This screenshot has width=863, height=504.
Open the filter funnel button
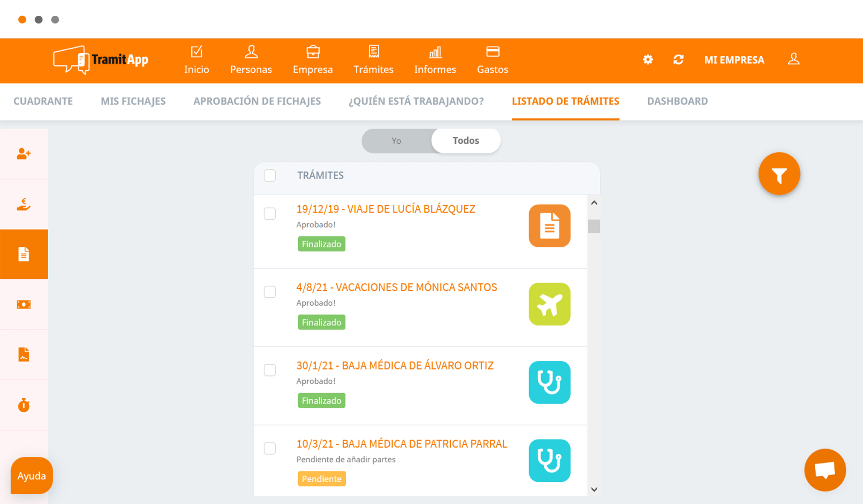[x=779, y=174]
